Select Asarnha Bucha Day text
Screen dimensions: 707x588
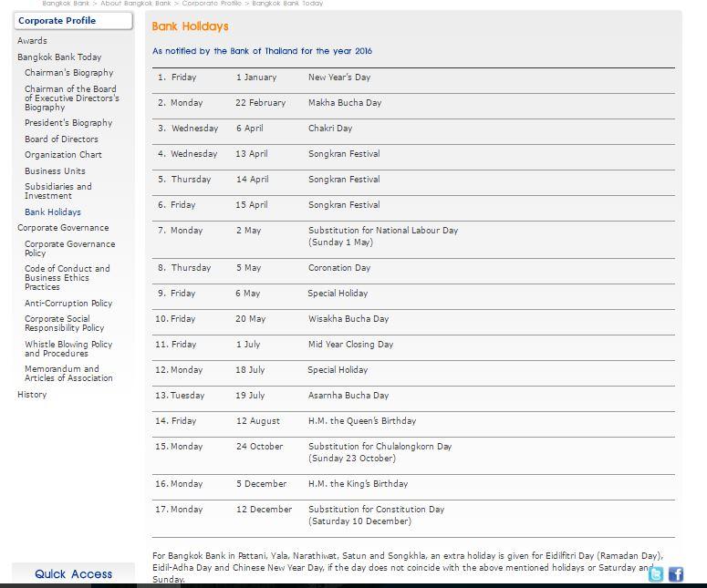pyautogui.click(x=348, y=396)
